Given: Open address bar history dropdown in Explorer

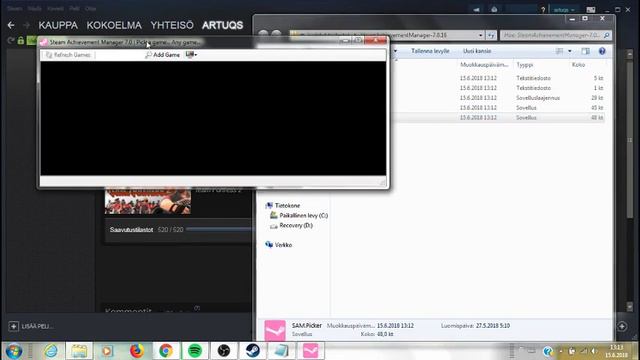Looking at the screenshot, I should (480, 36).
